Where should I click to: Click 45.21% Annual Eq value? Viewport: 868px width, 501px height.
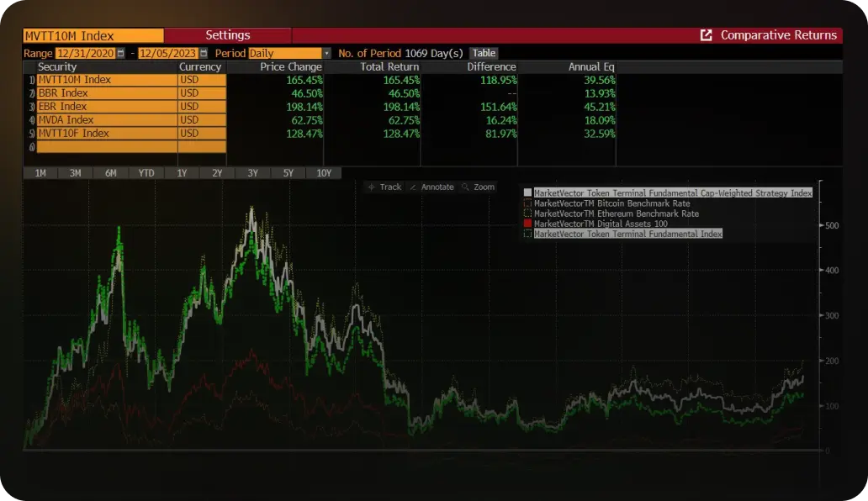600,107
